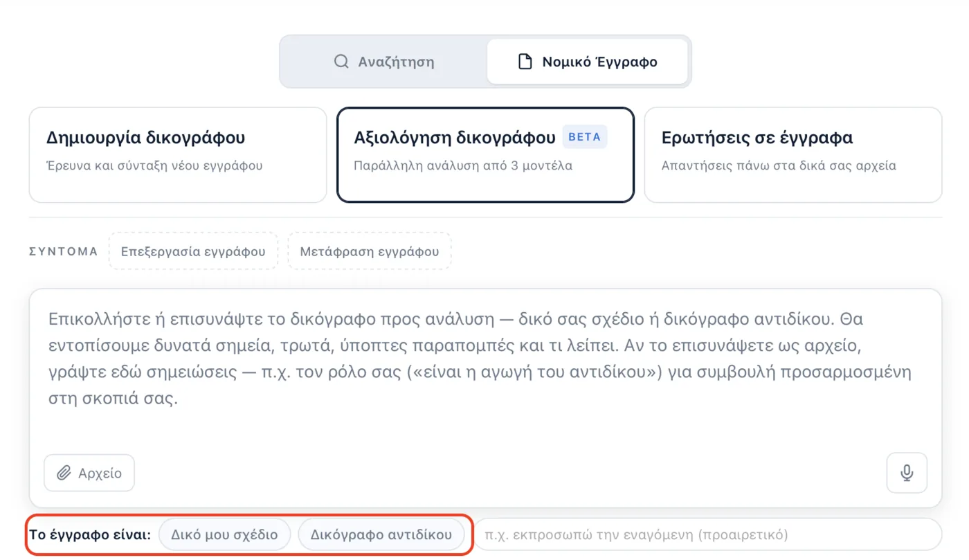Select the Αξιολόγηση δικογράφου card

pyautogui.click(x=485, y=155)
